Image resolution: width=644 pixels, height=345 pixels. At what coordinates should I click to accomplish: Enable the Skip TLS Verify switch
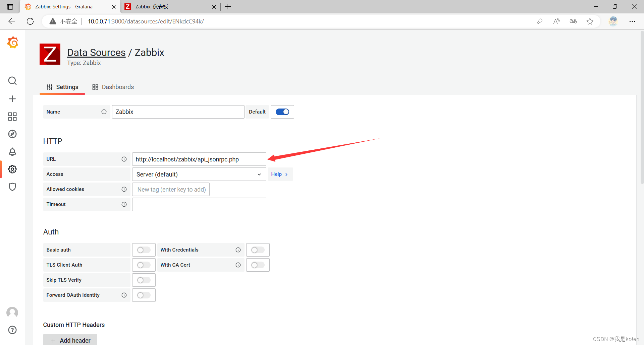click(144, 280)
